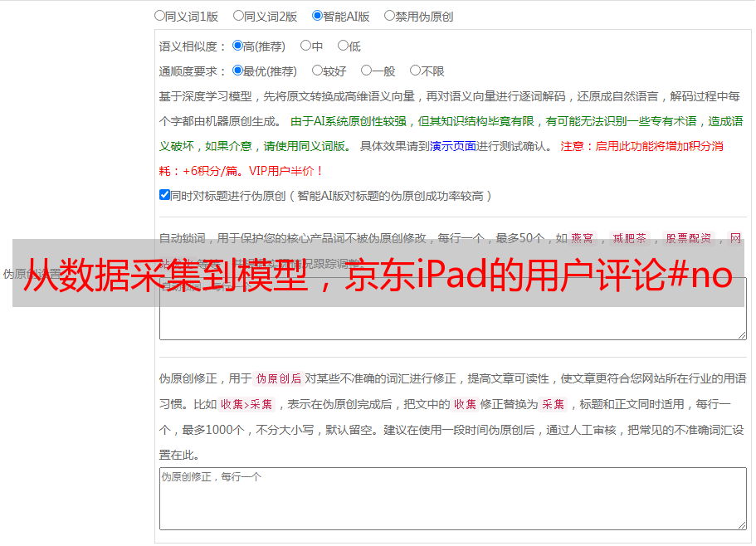
Task: Open the 演示页面 link
Action: [x=453, y=146]
